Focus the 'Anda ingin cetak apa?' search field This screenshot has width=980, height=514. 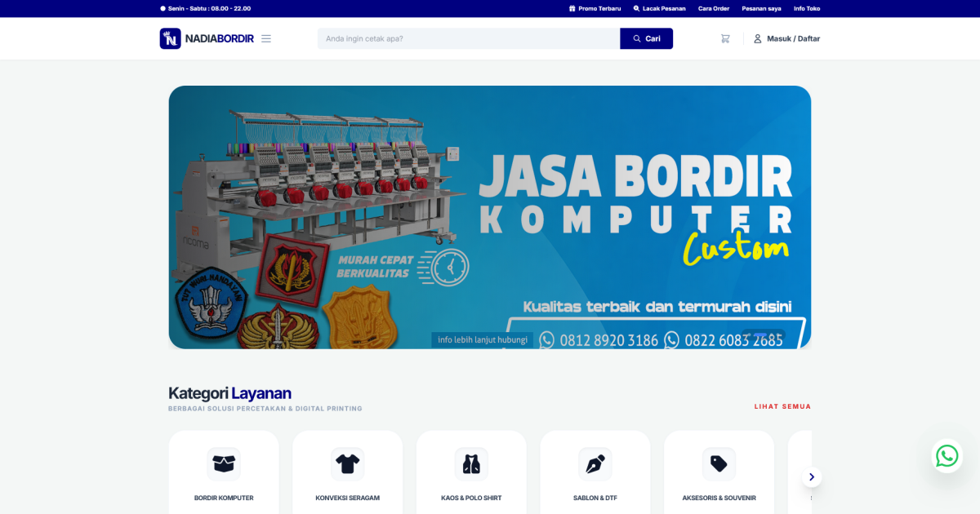[469, 38]
